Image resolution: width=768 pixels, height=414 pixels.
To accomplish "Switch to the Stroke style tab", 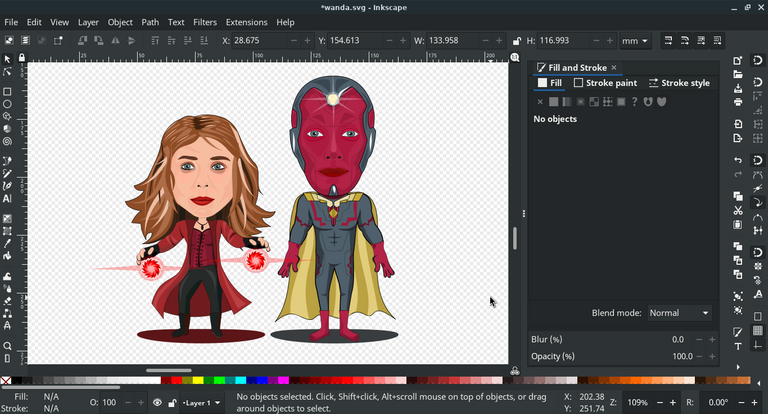I will 679,83.
